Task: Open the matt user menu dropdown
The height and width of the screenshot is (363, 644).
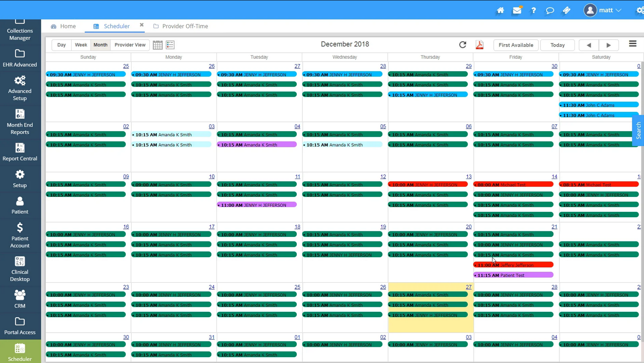Action: pos(602,10)
